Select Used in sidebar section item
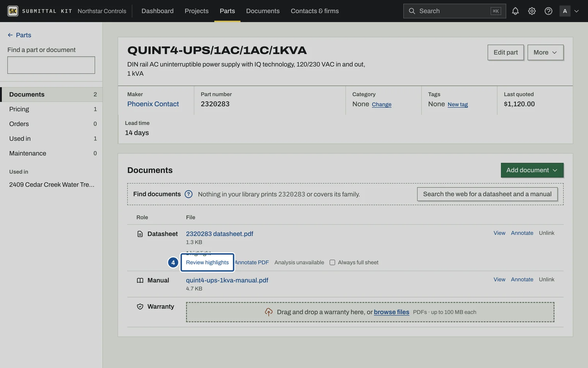This screenshot has height=368, width=588. pyautogui.click(x=51, y=138)
